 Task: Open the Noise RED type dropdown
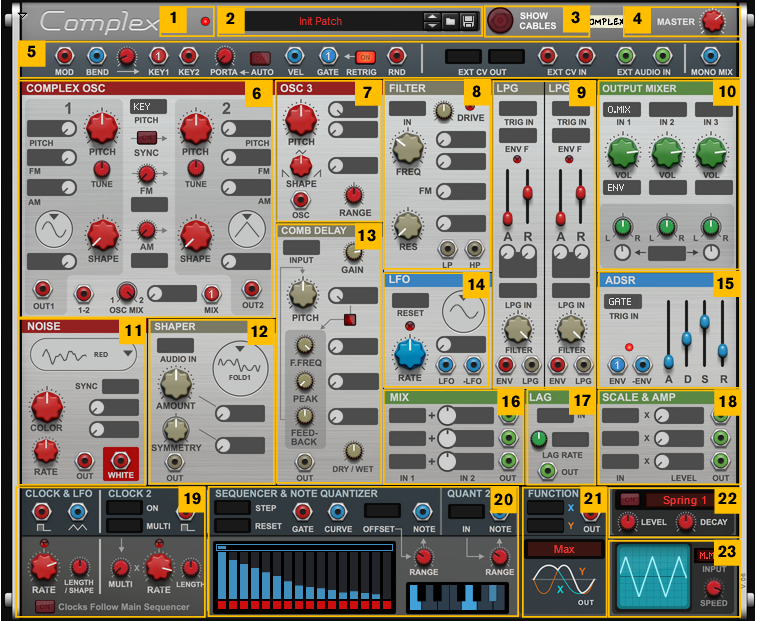83,355
